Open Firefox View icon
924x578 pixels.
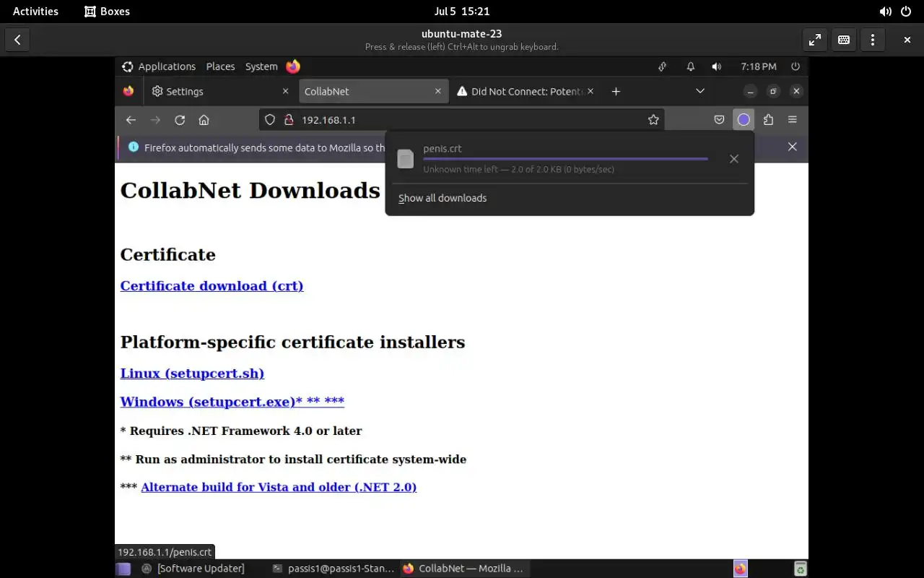[x=128, y=91]
